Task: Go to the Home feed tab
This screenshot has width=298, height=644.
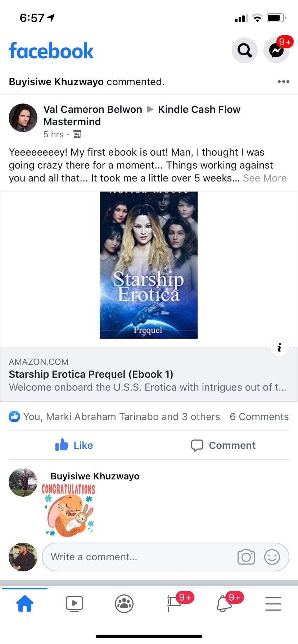Action: (x=25, y=603)
